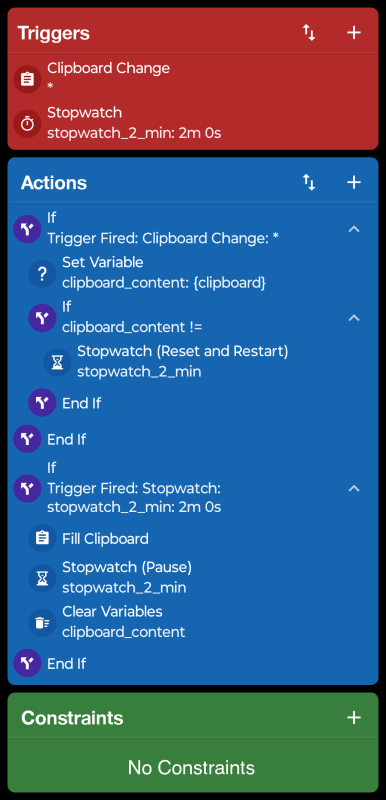
Task: Add a new action with plus icon
Action: pos(353,182)
